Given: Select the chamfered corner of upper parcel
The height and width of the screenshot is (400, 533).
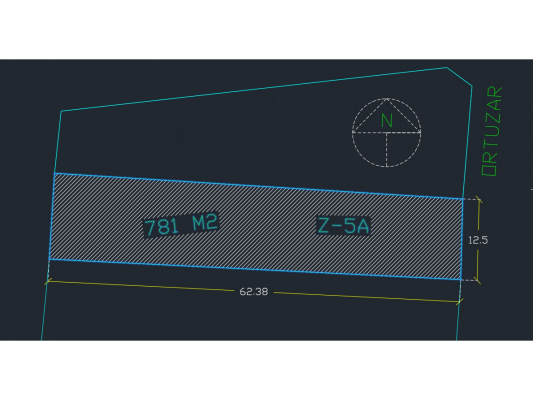Looking at the screenshot, I should click(459, 76).
